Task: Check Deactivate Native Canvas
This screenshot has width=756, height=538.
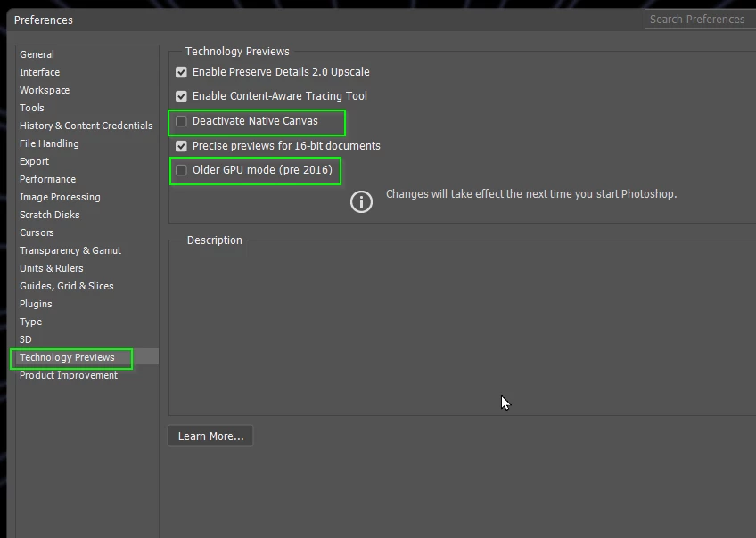Action: click(x=181, y=121)
